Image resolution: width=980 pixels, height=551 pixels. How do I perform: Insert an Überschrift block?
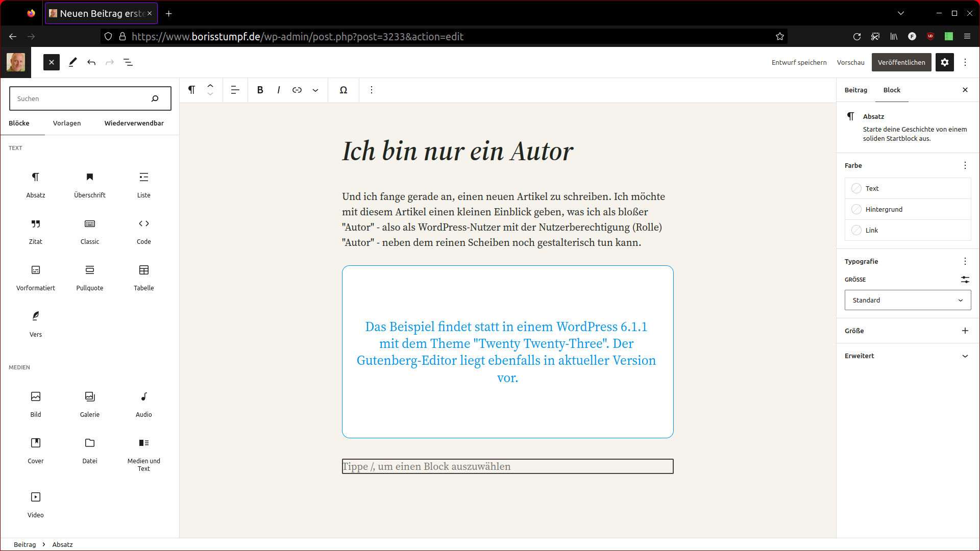point(90,185)
